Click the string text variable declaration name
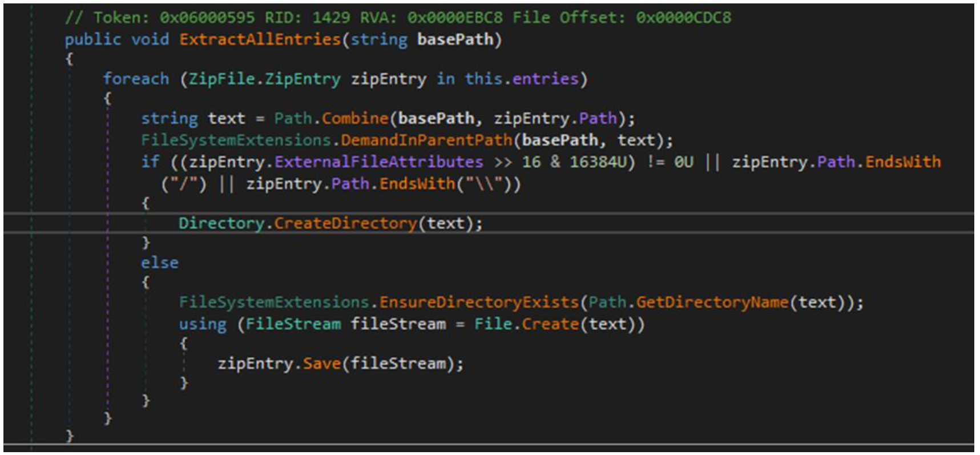980x455 pixels. coord(227,118)
